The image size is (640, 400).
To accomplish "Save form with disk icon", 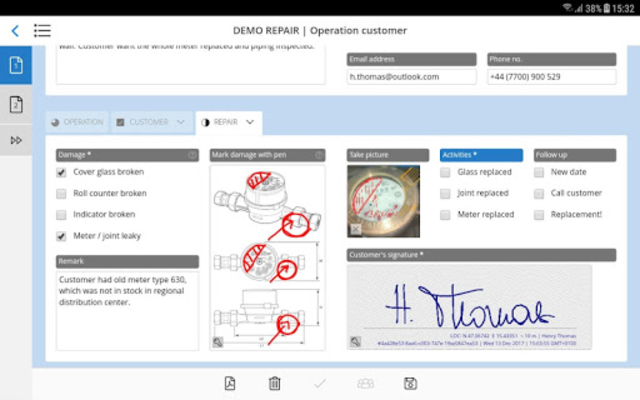I will pos(410,383).
